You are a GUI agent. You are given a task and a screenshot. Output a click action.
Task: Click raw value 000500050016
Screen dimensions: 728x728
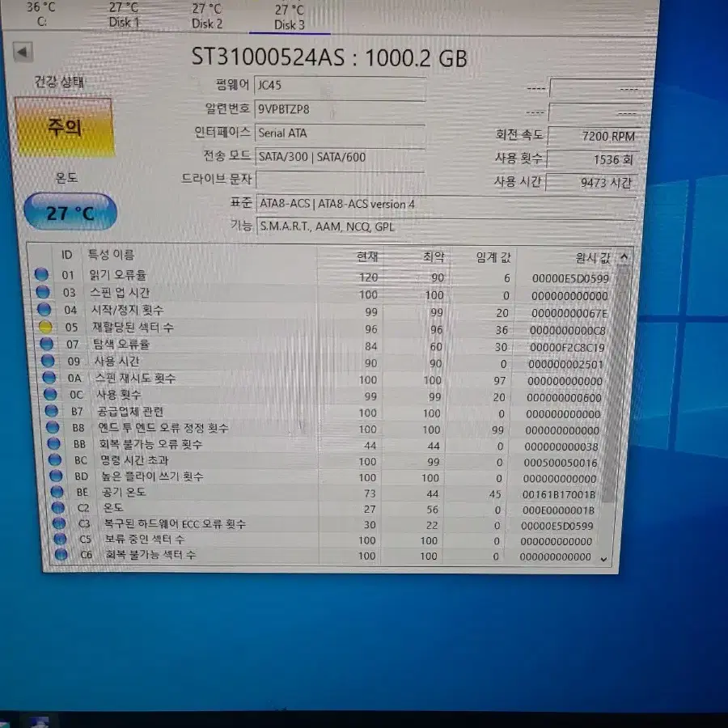tap(561, 463)
